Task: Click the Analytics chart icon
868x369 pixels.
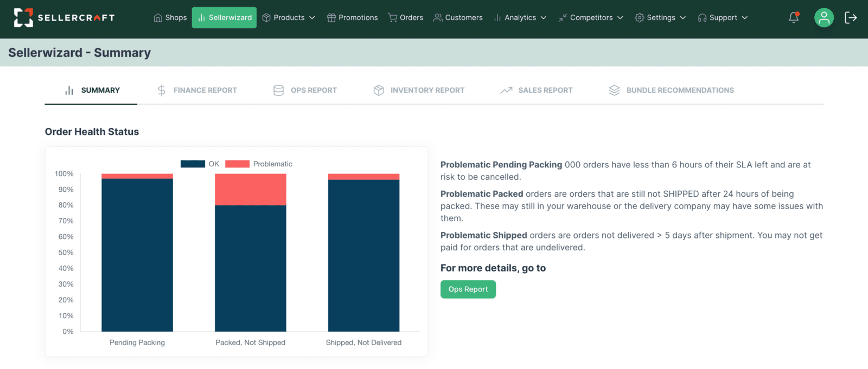Action: tap(497, 18)
